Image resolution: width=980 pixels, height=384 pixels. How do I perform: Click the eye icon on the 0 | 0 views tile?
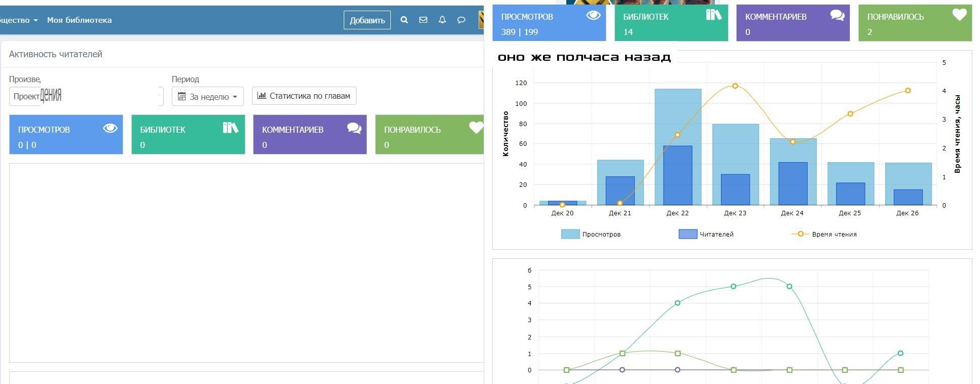click(x=110, y=128)
